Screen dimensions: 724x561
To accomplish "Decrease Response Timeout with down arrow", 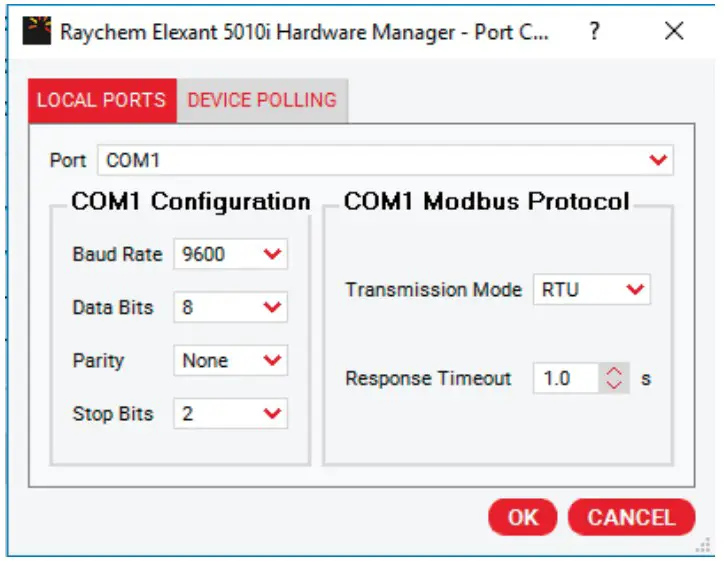I will [615, 386].
